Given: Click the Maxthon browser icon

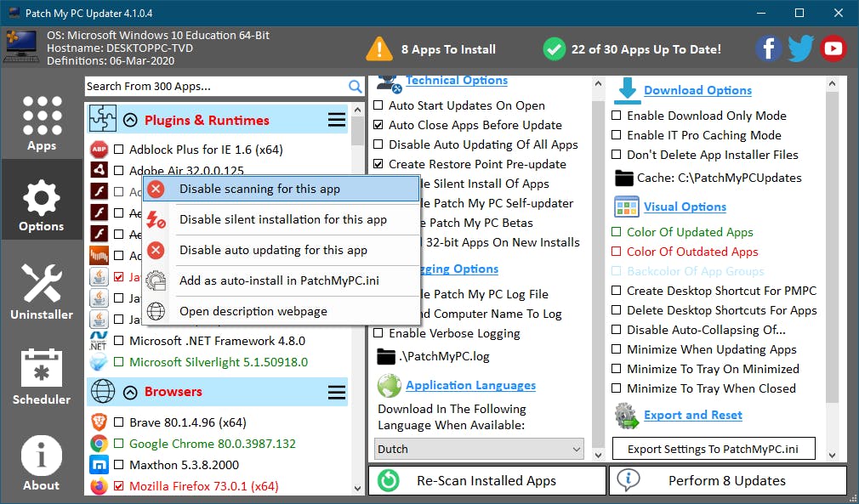Looking at the screenshot, I should (x=100, y=465).
